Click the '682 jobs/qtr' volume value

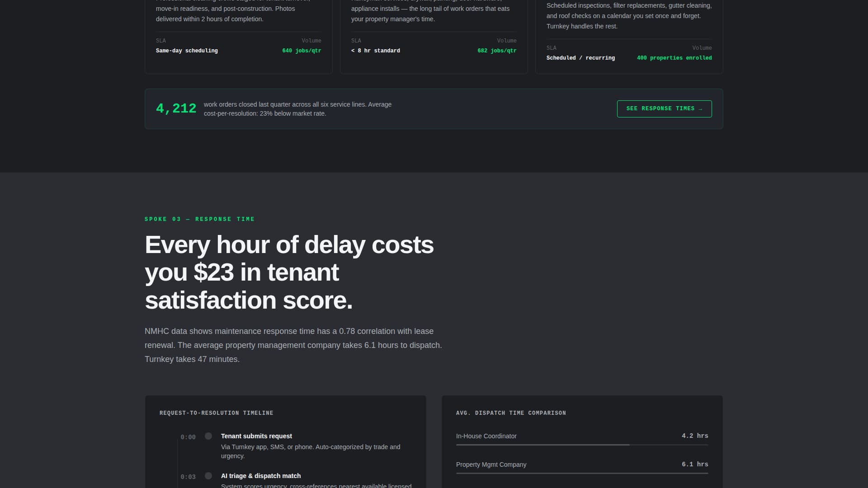point(497,51)
